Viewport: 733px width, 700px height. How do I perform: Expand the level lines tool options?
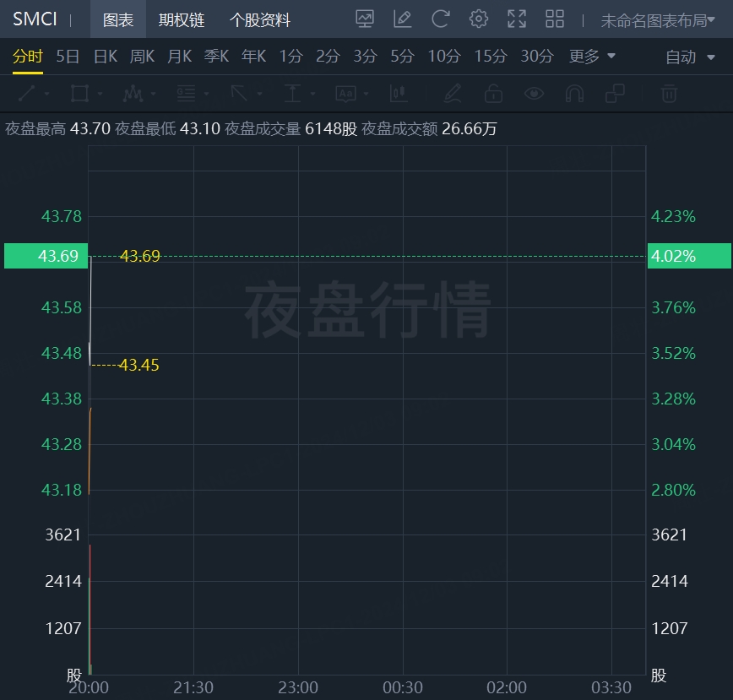pos(207,94)
